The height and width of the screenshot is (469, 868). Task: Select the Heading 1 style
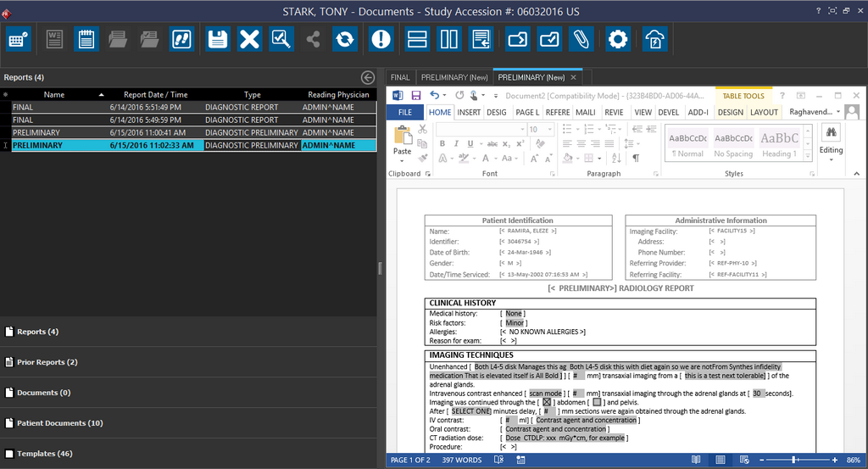779,142
